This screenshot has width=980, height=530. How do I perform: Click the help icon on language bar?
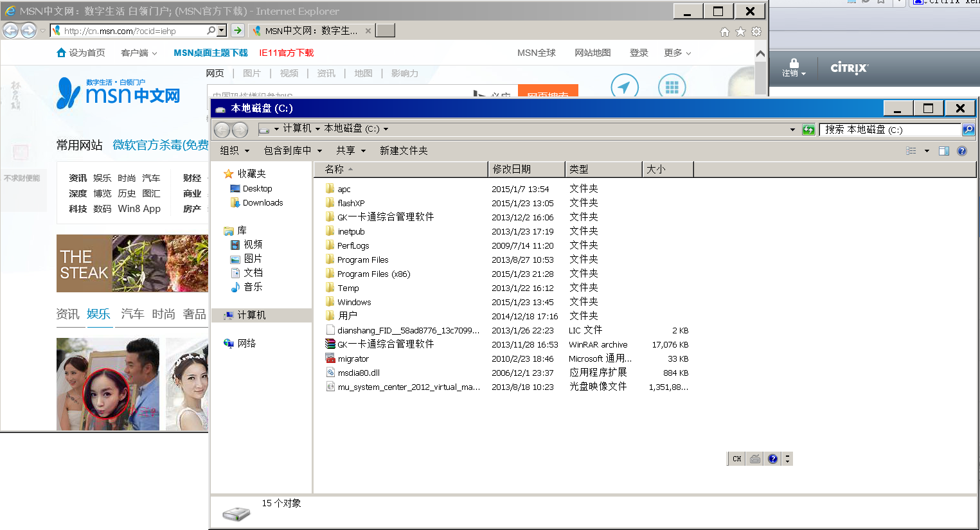[773, 459]
